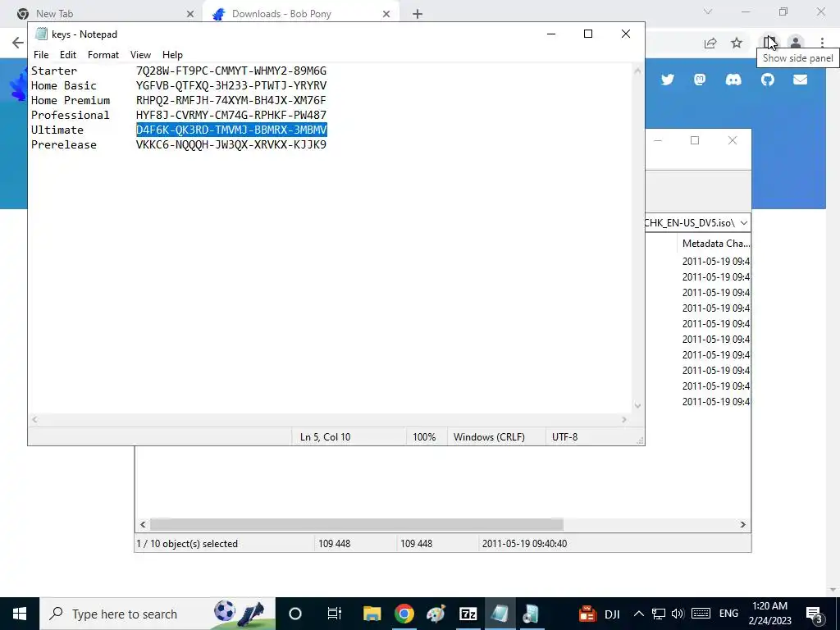Click the 100% zoom status field
The image size is (840, 630).
pyautogui.click(x=426, y=437)
